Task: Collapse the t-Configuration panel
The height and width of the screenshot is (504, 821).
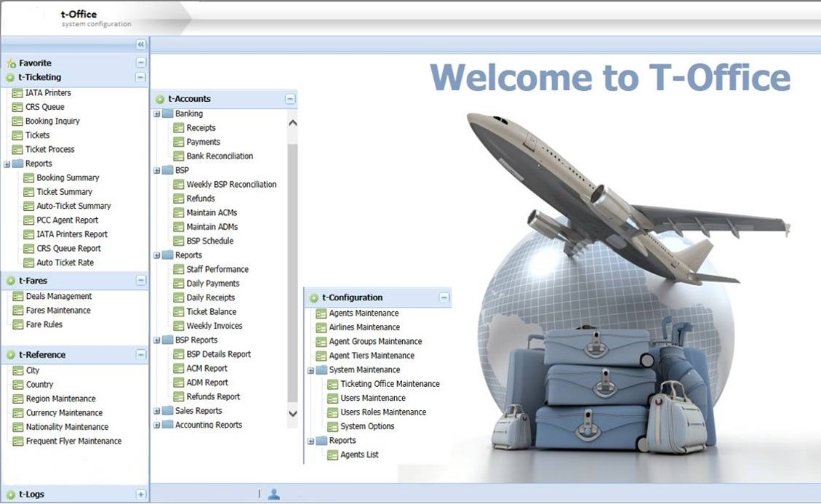Action: pos(444,297)
